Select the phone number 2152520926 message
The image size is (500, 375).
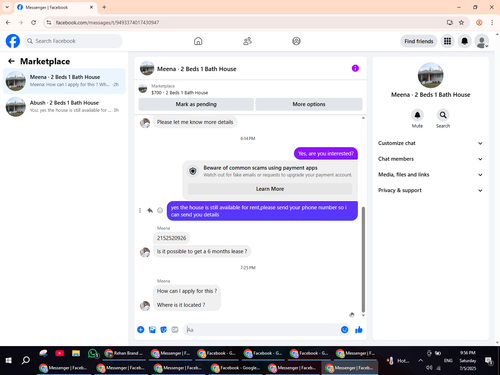(171, 238)
